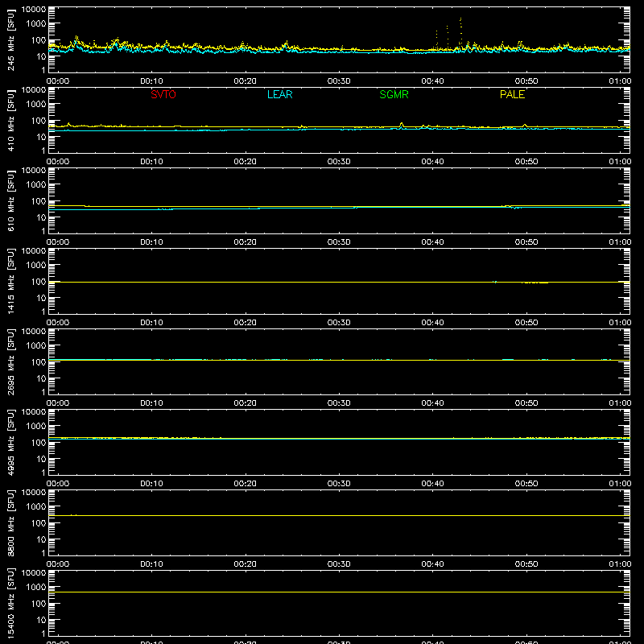Click the red SVTO station label
Screen dimensions: 644x644
point(163,94)
